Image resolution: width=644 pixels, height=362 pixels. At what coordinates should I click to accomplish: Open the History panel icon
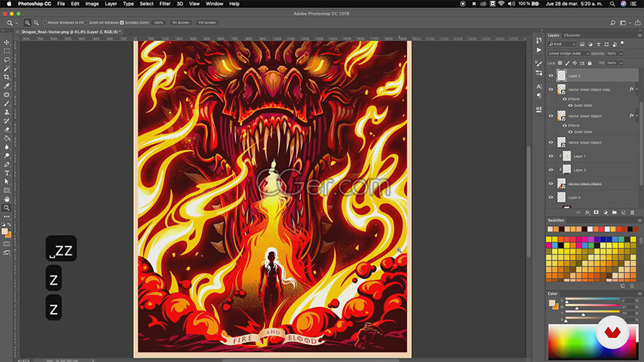(539, 40)
